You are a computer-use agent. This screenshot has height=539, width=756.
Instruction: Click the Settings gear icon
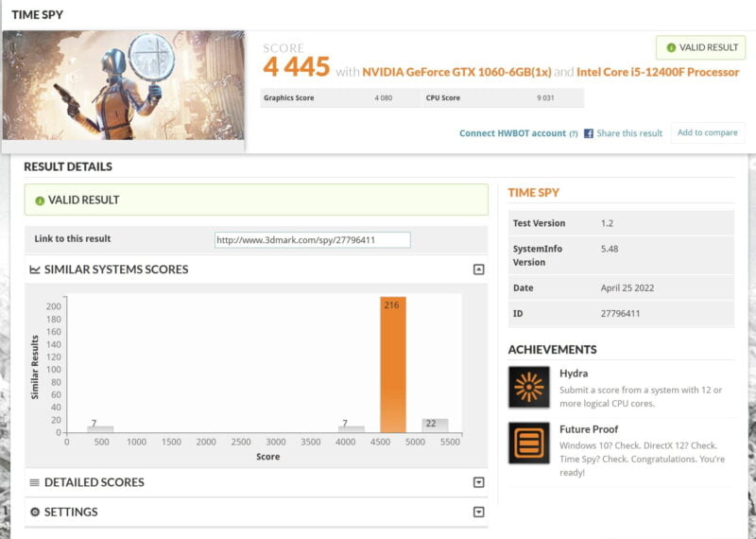tap(35, 513)
